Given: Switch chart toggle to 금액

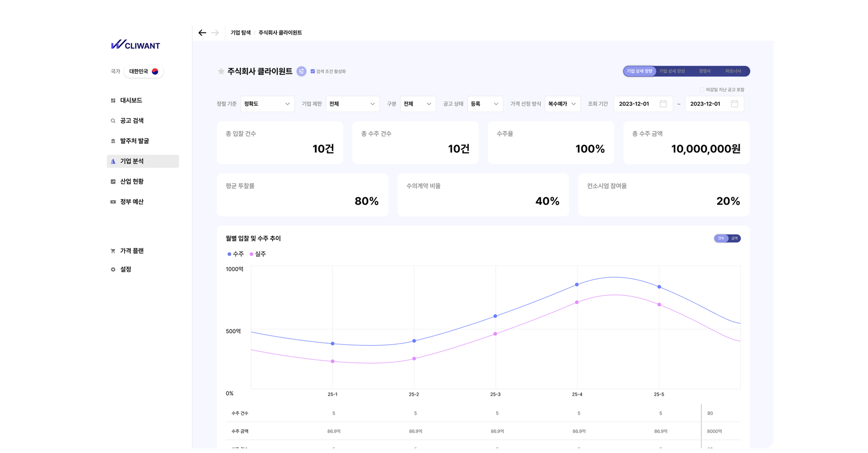Looking at the screenshot, I should (x=734, y=238).
